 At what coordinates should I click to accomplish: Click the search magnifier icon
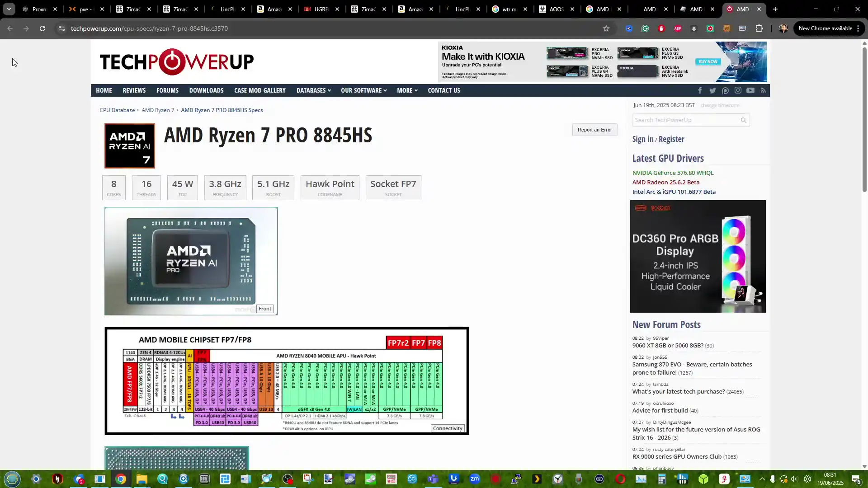(x=743, y=120)
